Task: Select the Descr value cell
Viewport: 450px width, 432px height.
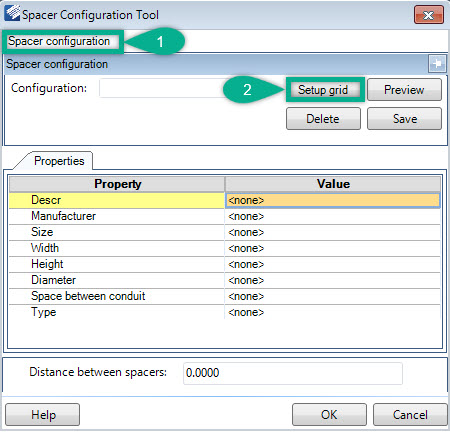Action: click(332, 200)
